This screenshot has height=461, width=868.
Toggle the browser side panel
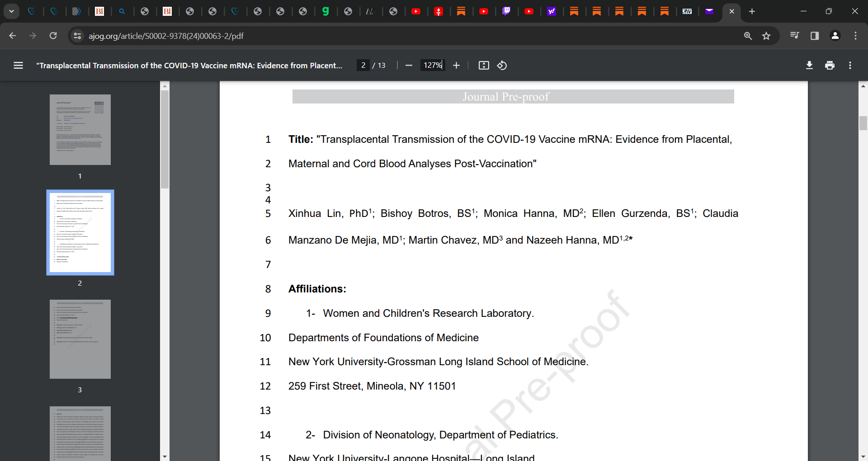pos(815,36)
